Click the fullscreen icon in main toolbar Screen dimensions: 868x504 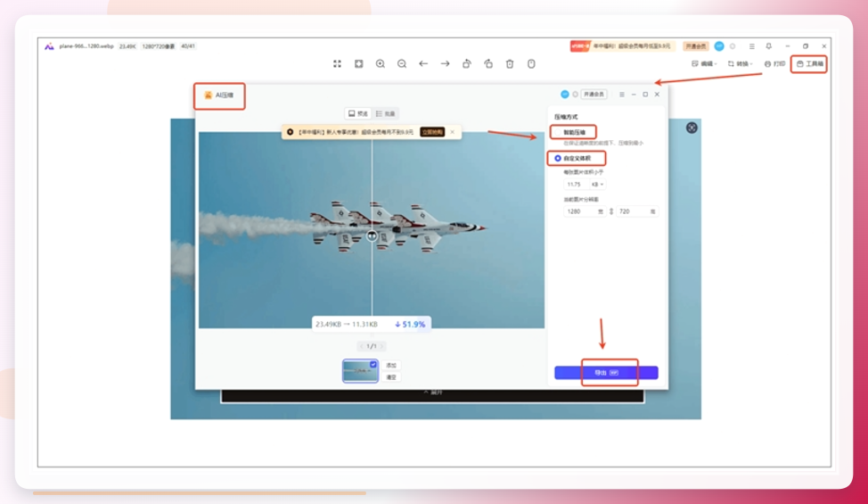tap(337, 63)
